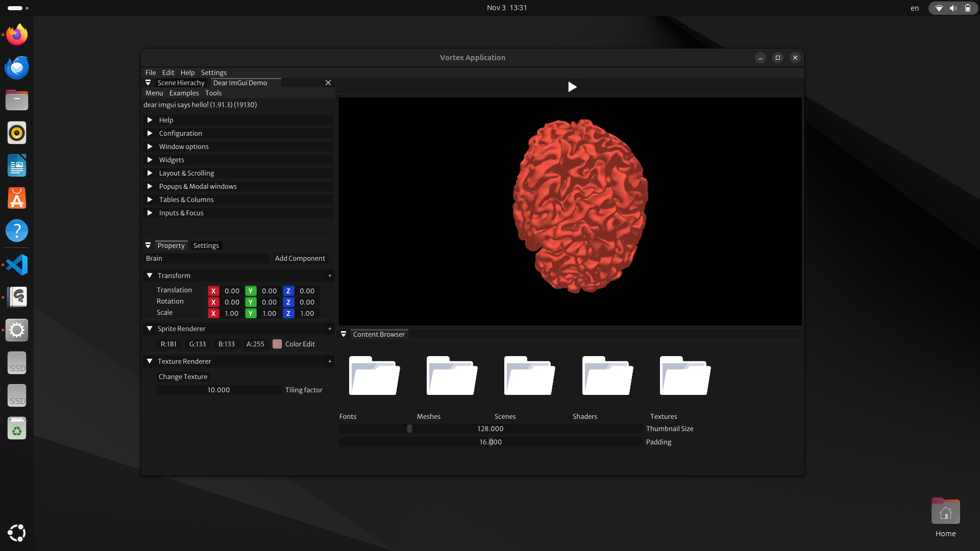The image size is (980, 551).
Task: Close the Dear ImGui Demo tab
Action: (x=328, y=83)
